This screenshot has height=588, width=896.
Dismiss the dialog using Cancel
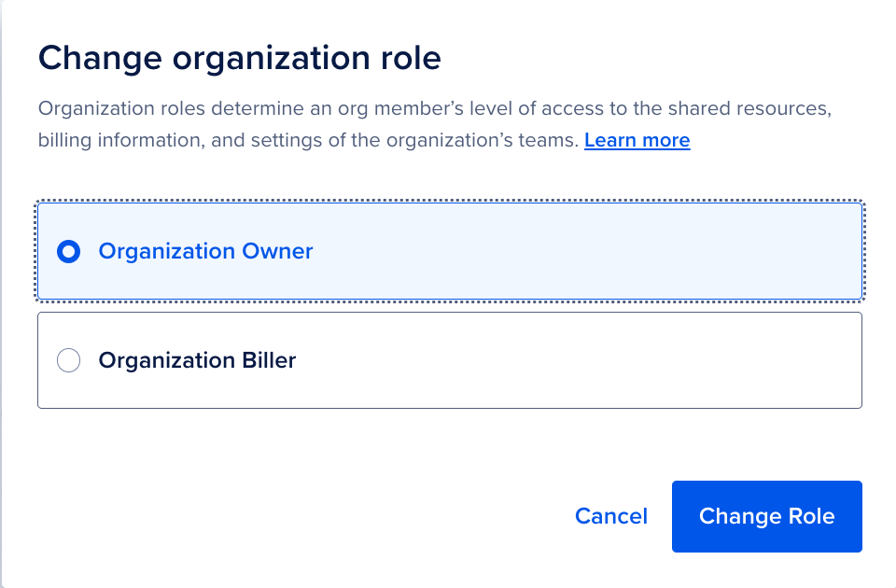click(610, 516)
